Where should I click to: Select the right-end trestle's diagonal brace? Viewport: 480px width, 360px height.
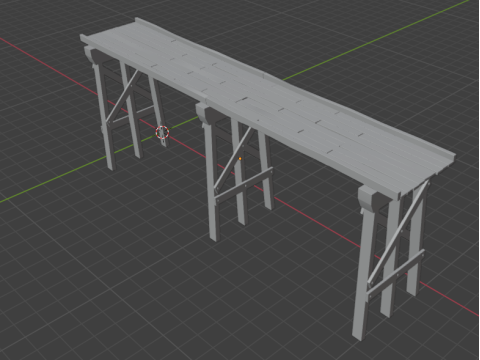398,232
